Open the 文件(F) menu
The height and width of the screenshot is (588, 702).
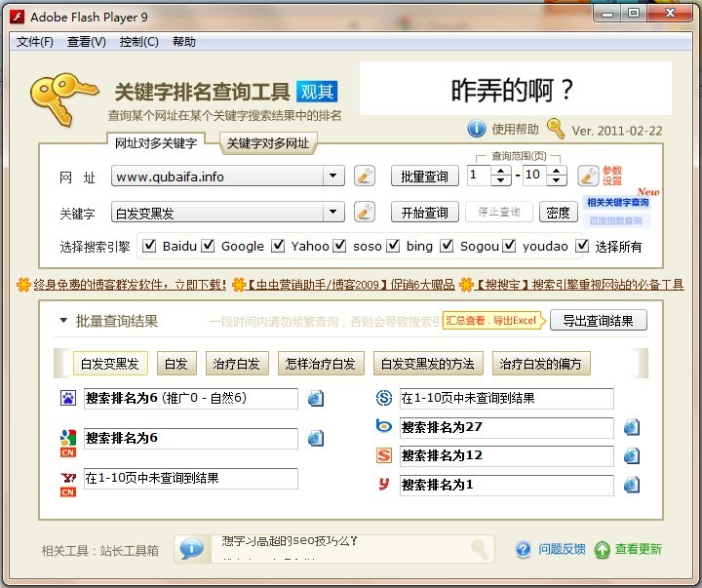pyautogui.click(x=35, y=42)
